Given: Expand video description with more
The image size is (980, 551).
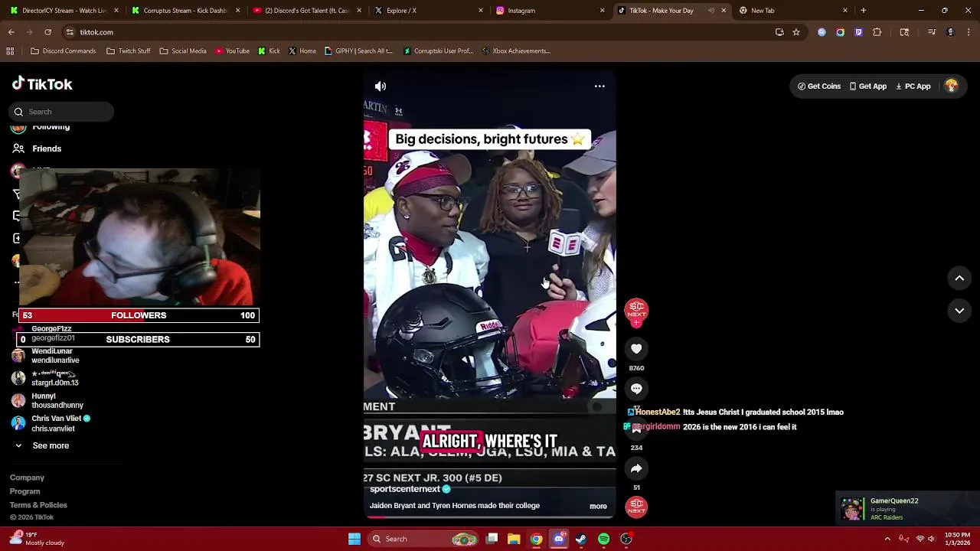Looking at the screenshot, I should coord(598,506).
